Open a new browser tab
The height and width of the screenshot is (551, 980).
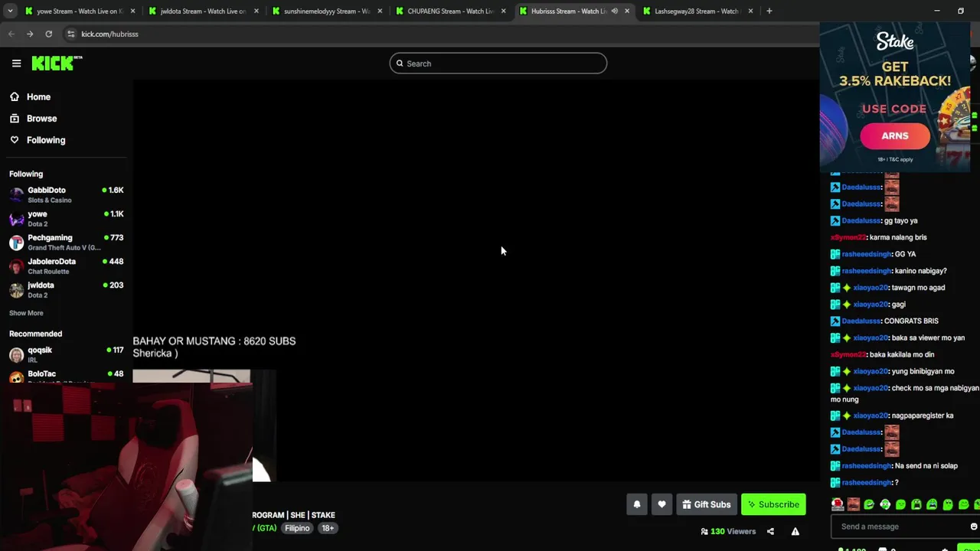pos(769,11)
